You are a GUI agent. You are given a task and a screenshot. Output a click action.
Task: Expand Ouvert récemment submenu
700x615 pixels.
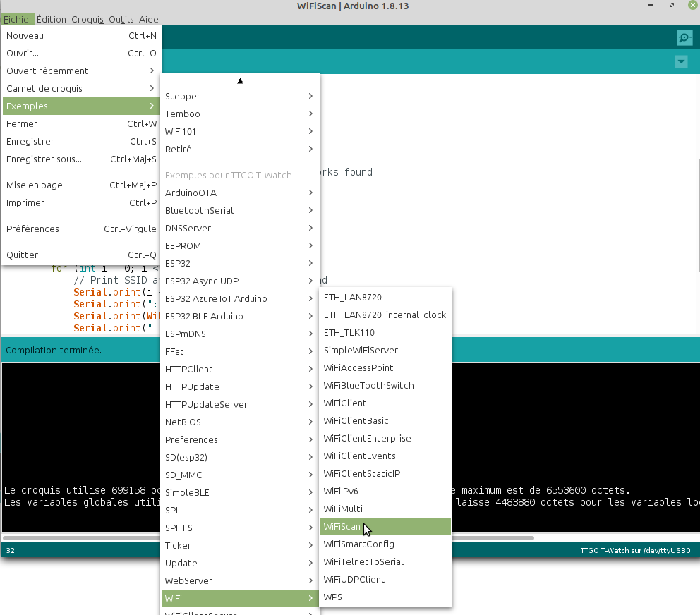tap(81, 71)
